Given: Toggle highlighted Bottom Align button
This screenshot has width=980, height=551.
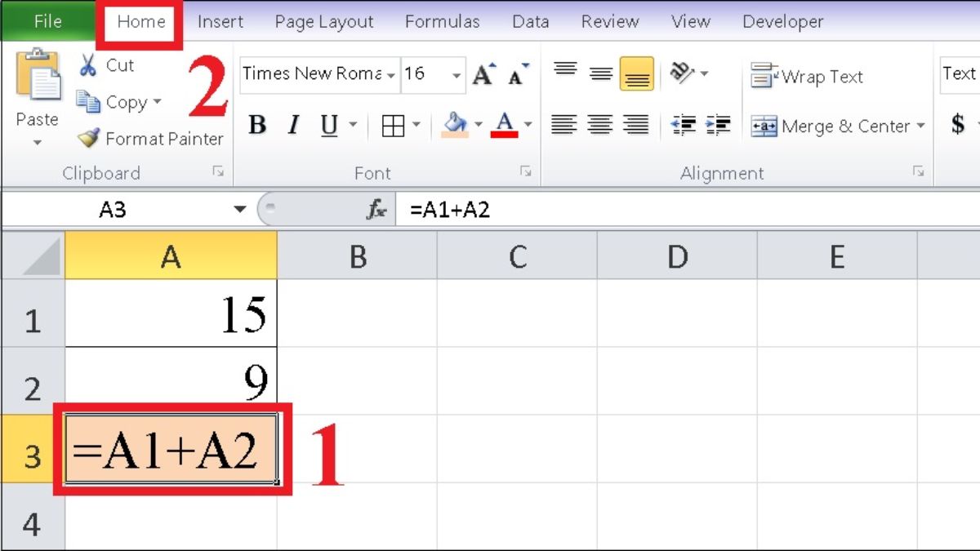Looking at the screenshot, I should [637, 73].
